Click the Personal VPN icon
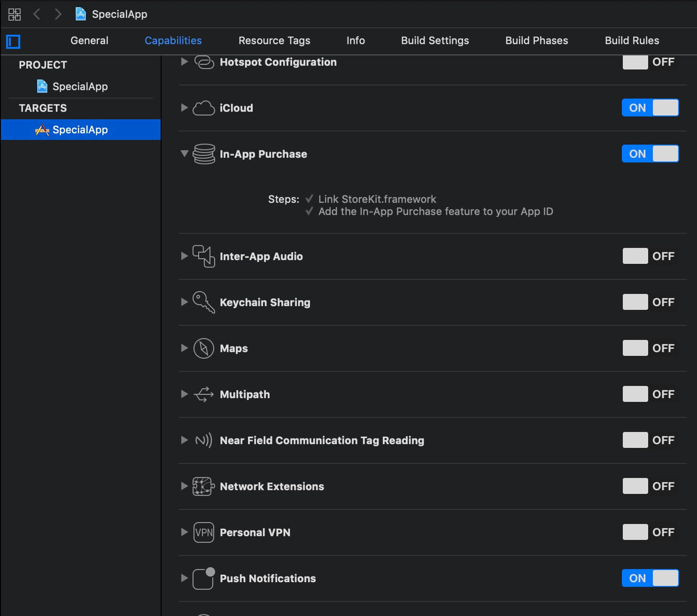The height and width of the screenshot is (616, 697). [204, 532]
